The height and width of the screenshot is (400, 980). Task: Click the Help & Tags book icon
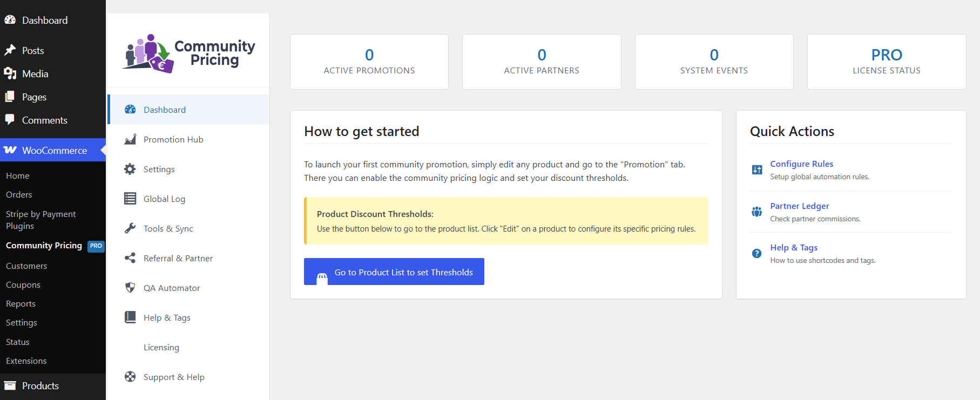pos(130,317)
